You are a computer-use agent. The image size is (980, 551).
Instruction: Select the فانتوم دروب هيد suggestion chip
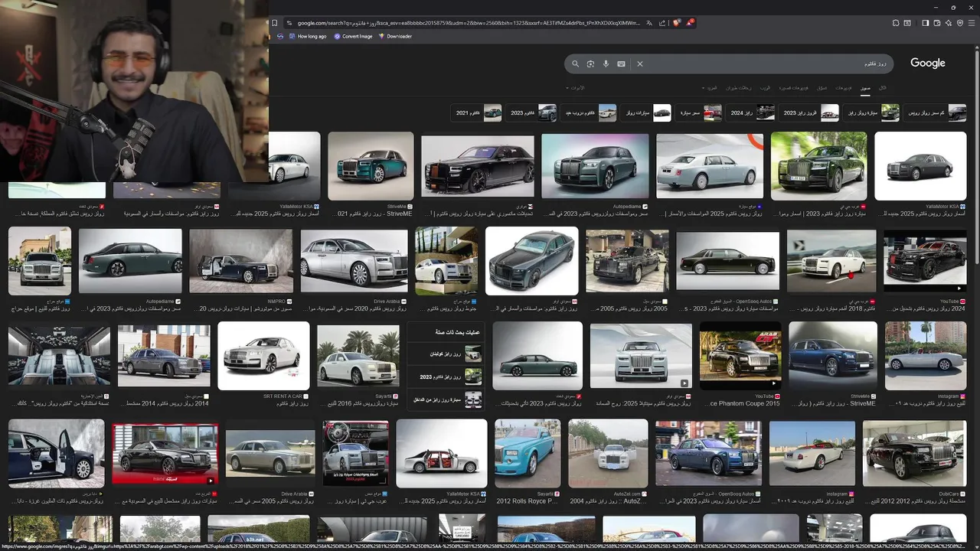click(x=588, y=113)
